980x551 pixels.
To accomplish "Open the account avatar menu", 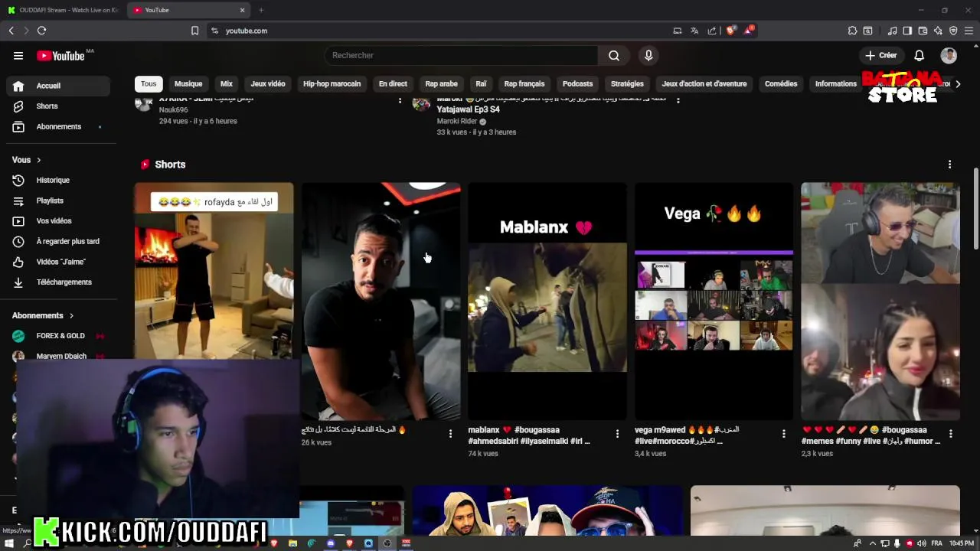I will pos(949,55).
